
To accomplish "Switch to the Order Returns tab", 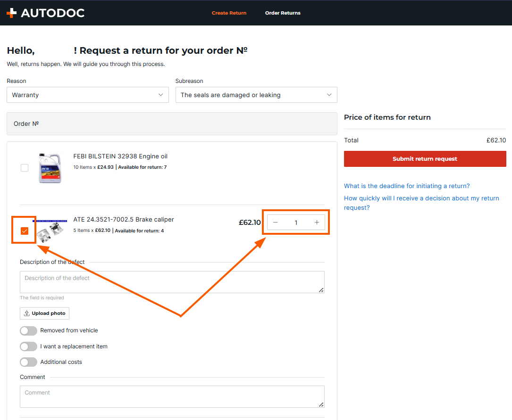I will (283, 13).
